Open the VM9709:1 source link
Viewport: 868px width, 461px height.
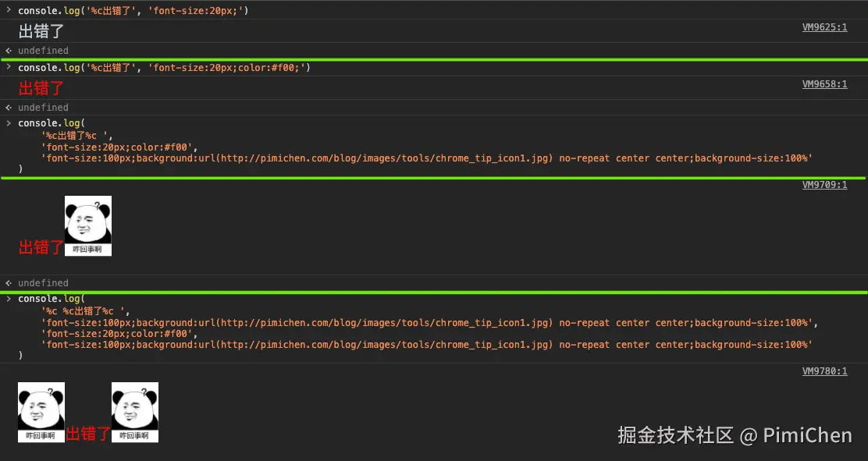coord(824,184)
